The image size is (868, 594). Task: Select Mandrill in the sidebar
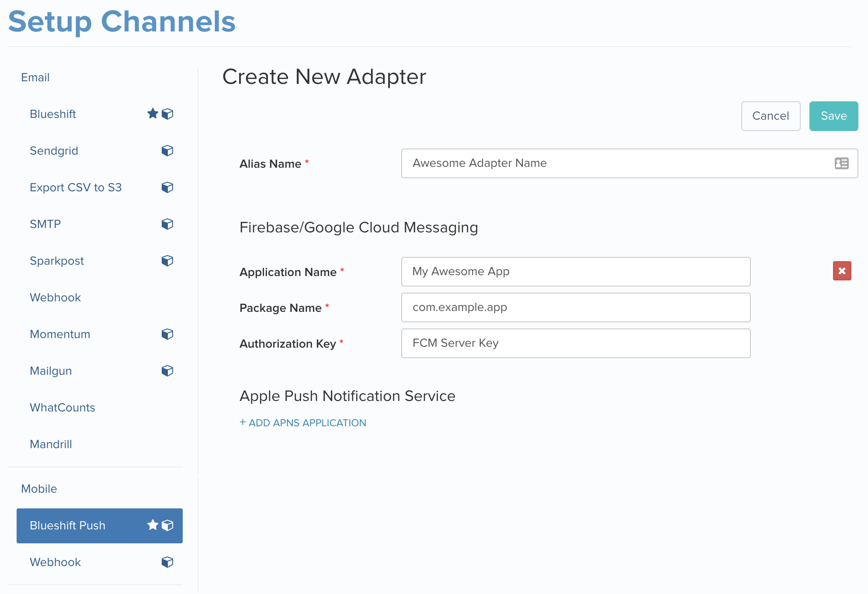(x=51, y=444)
